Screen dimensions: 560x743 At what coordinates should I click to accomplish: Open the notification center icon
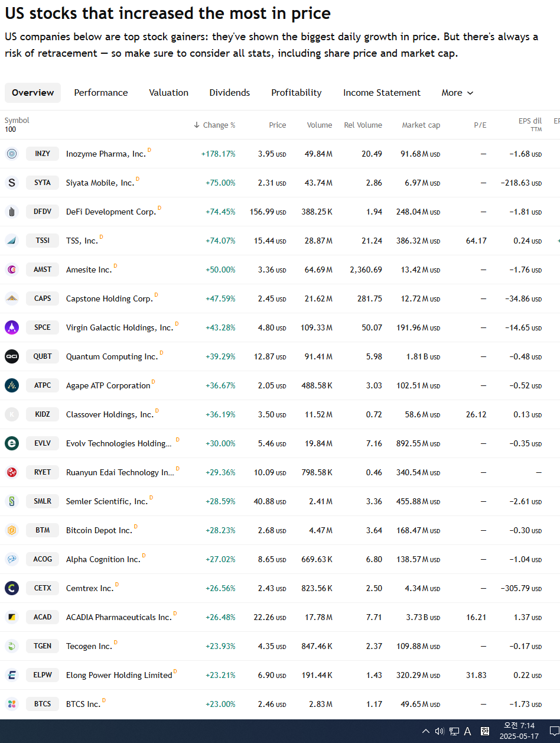(x=555, y=731)
